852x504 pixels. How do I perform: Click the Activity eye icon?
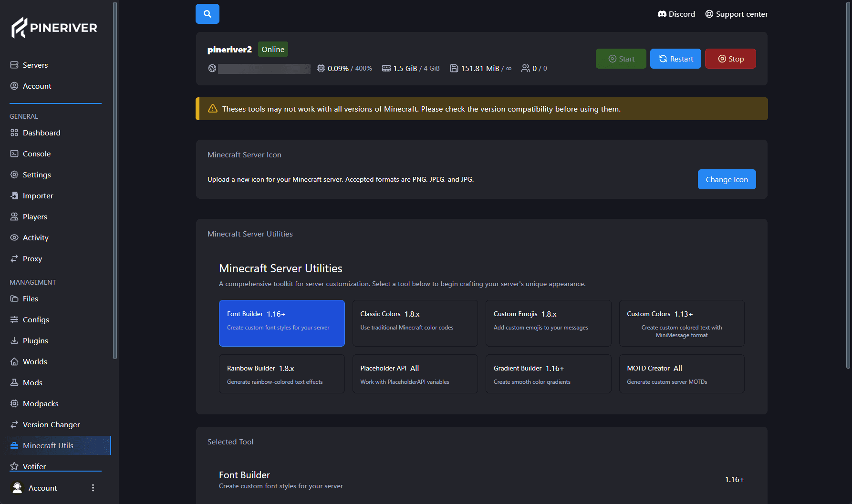coord(14,237)
